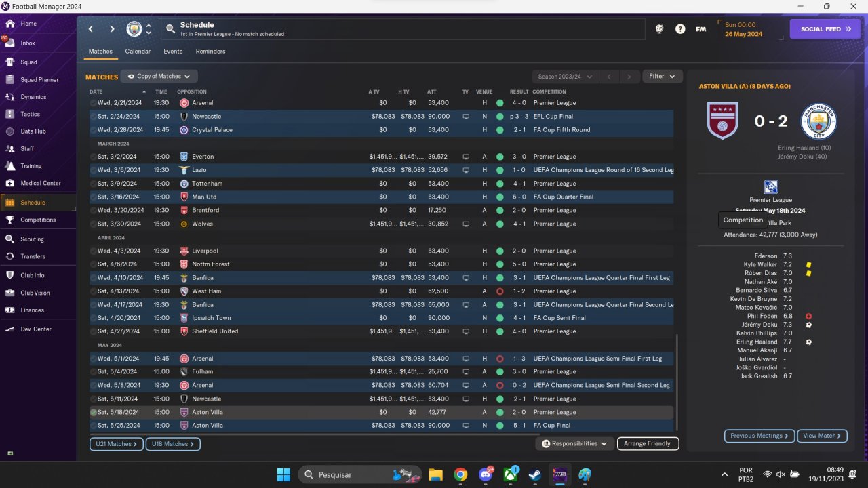Open U18 Matches

(x=173, y=444)
